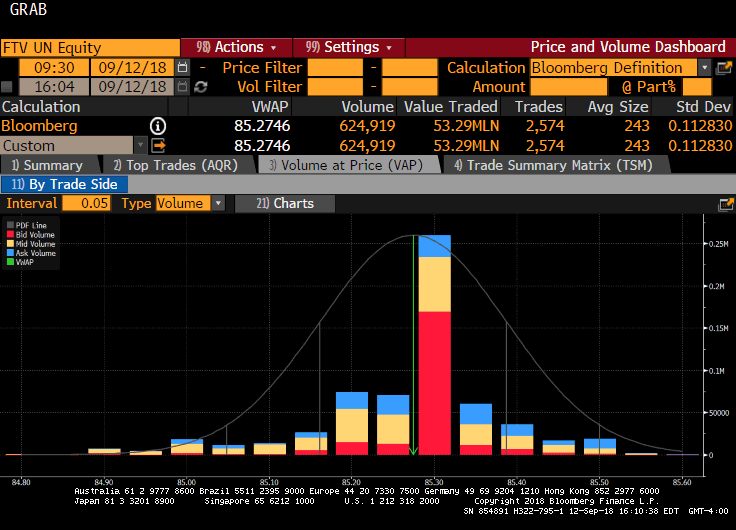Click the Charts button
Screen dimensions: 736x530
coord(285,203)
